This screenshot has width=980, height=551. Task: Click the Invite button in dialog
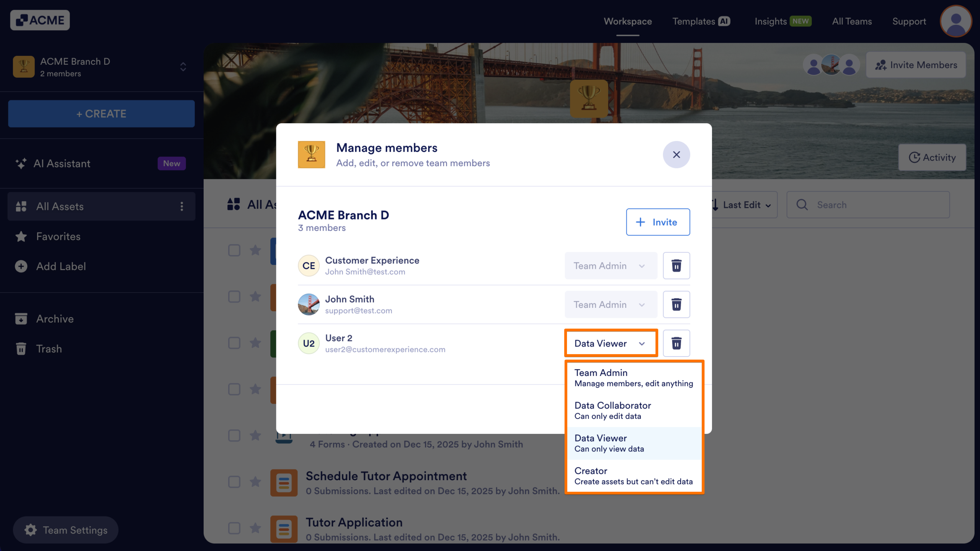click(658, 222)
